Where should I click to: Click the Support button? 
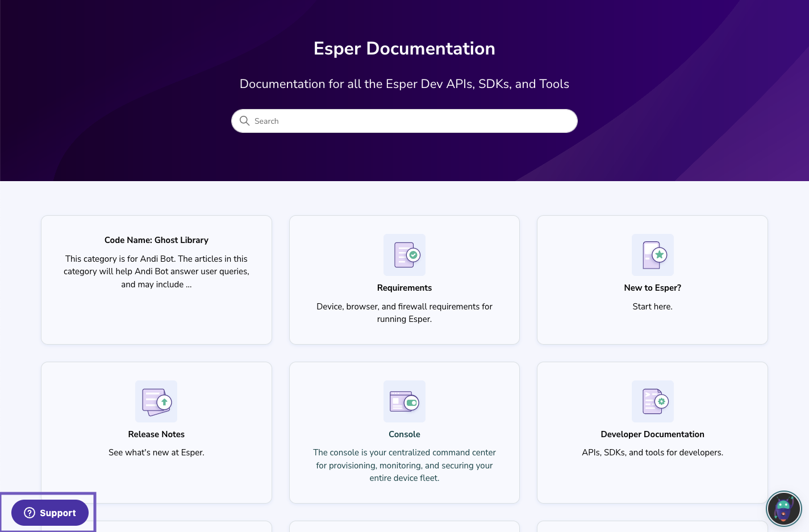(x=50, y=513)
